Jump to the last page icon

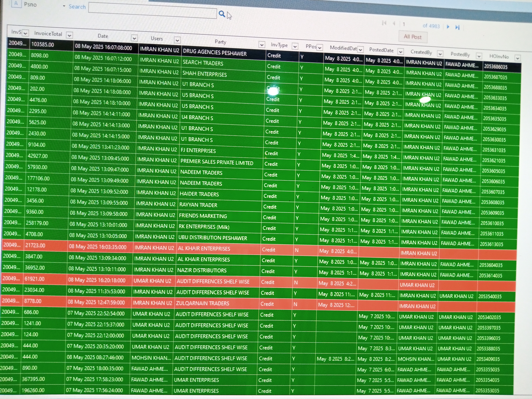tap(457, 27)
